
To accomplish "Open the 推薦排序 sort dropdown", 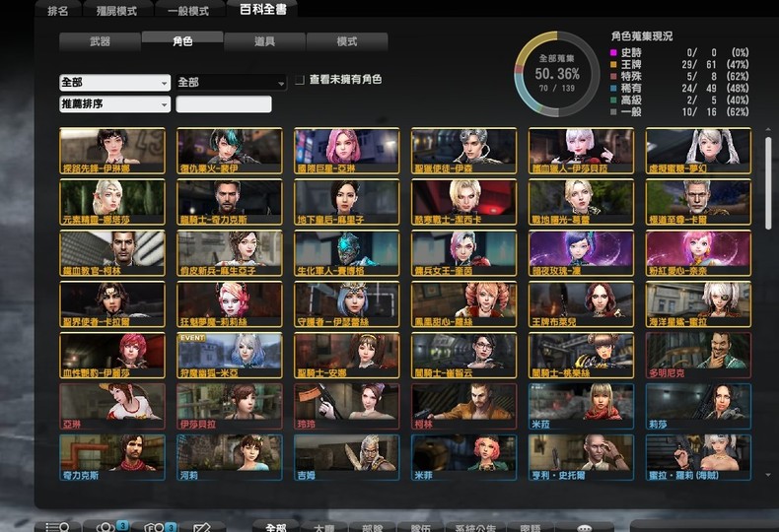I will [x=114, y=104].
